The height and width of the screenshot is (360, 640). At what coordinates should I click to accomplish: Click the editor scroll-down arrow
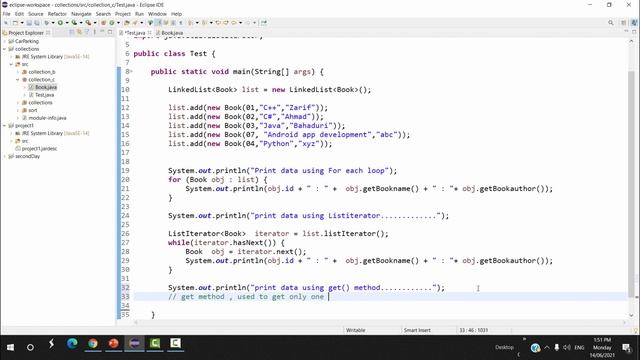tap(631, 315)
